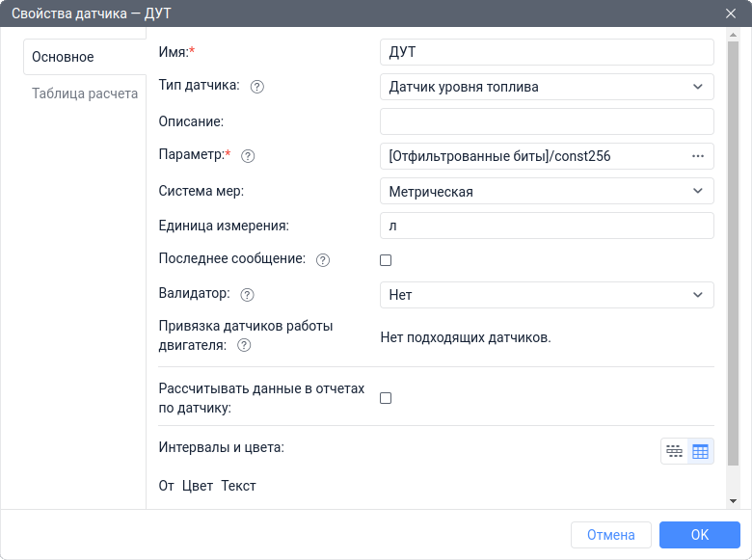This screenshot has width=752, height=560.
Task: Click help icon next to Тип датчика
Action: 256,87
